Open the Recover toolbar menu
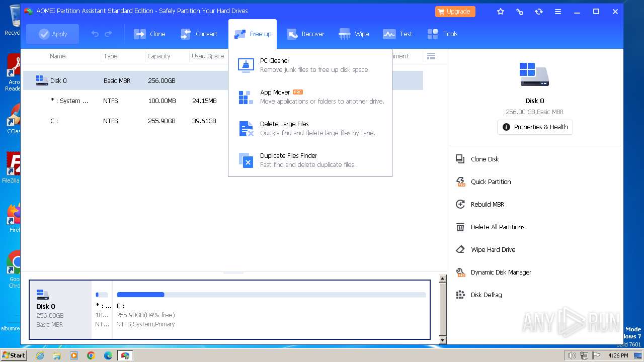The height and width of the screenshot is (362, 644). pos(305,34)
